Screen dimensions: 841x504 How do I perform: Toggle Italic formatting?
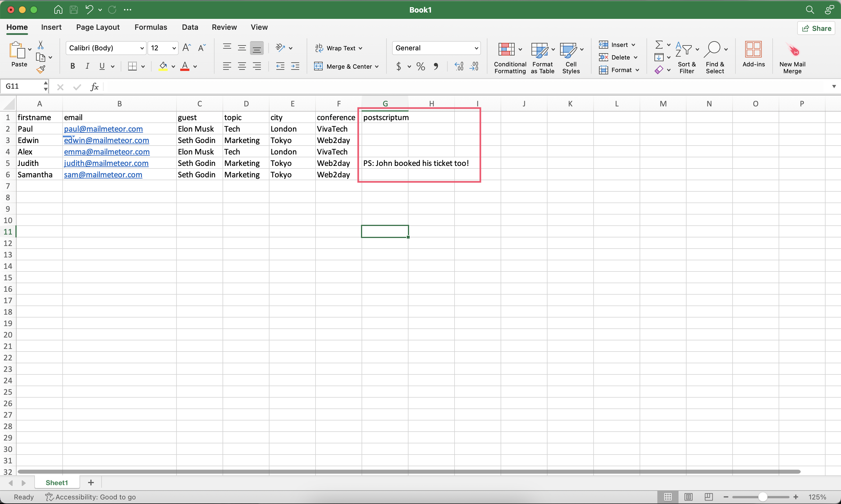[x=87, y=66]
